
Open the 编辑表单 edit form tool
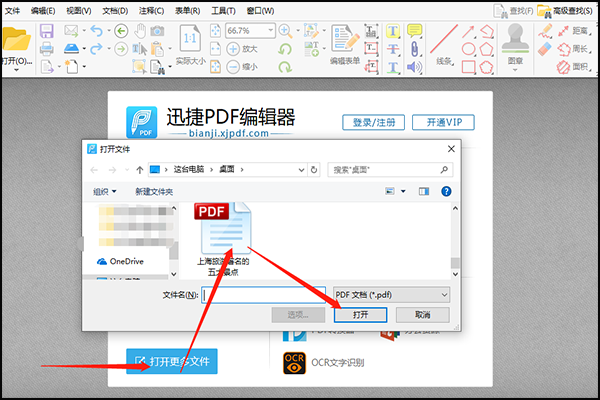point(345,44)
